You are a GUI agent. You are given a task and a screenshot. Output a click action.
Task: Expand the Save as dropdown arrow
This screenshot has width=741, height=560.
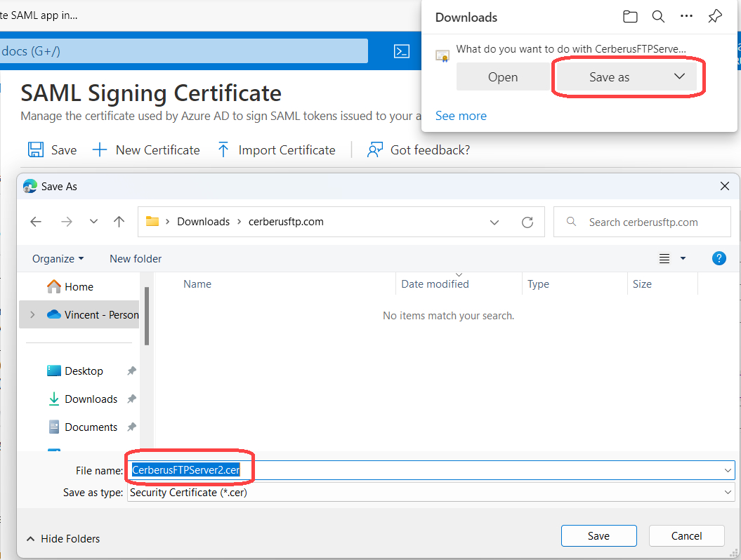679,76
